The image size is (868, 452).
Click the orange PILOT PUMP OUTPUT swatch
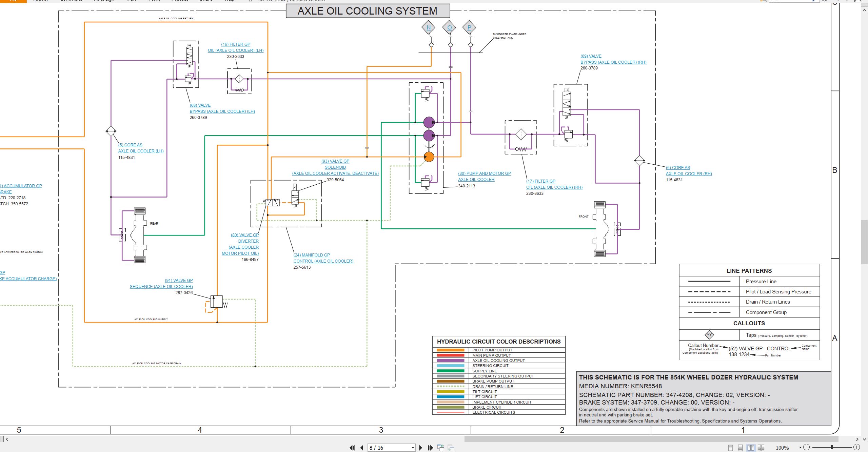451,350
